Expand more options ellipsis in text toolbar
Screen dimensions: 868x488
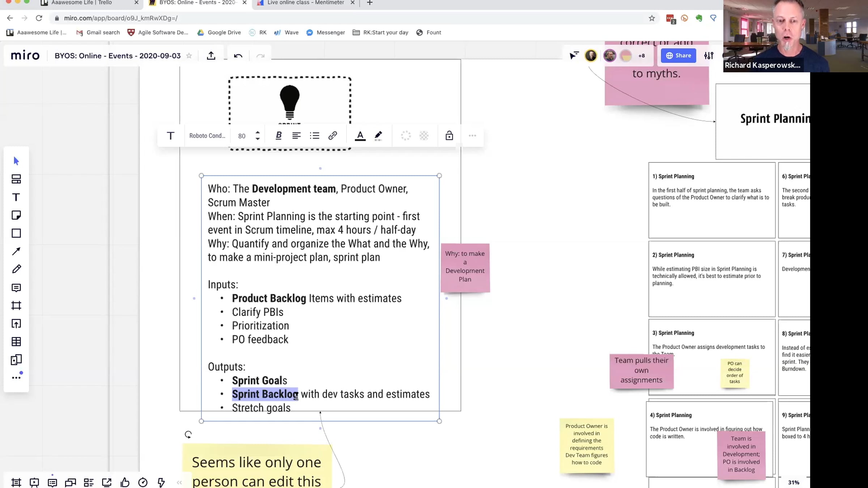472,136
